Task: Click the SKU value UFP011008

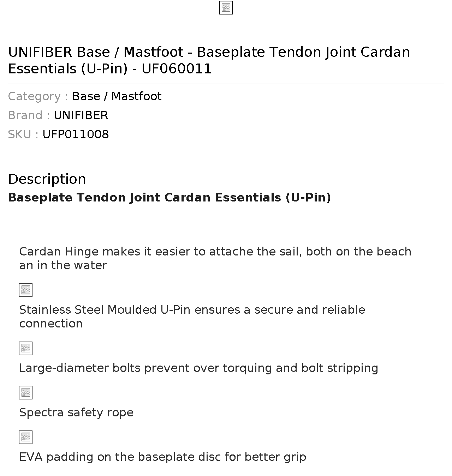Action: (x=76, y=134)
